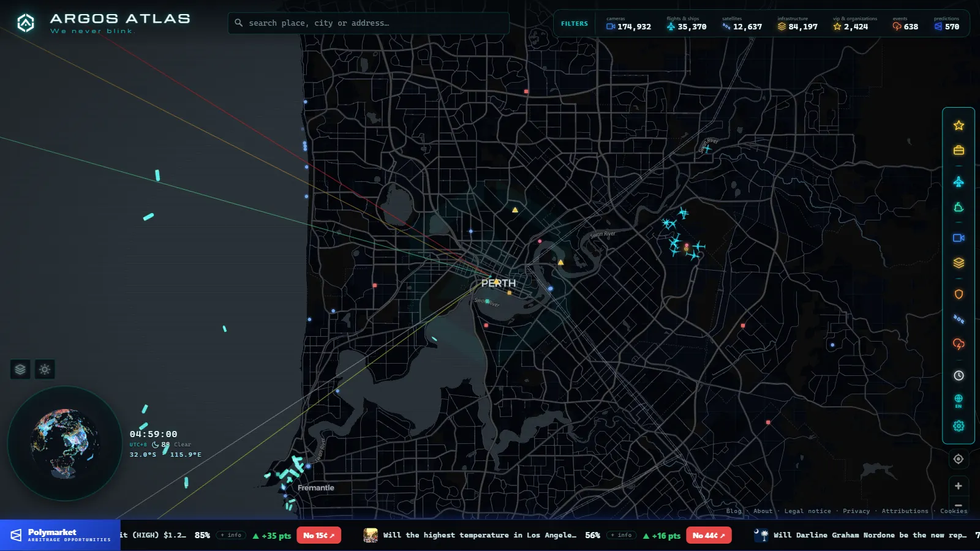980x551 pixels.
Task: Toggle predictions counter 570
Action: [x=947, y=24]
